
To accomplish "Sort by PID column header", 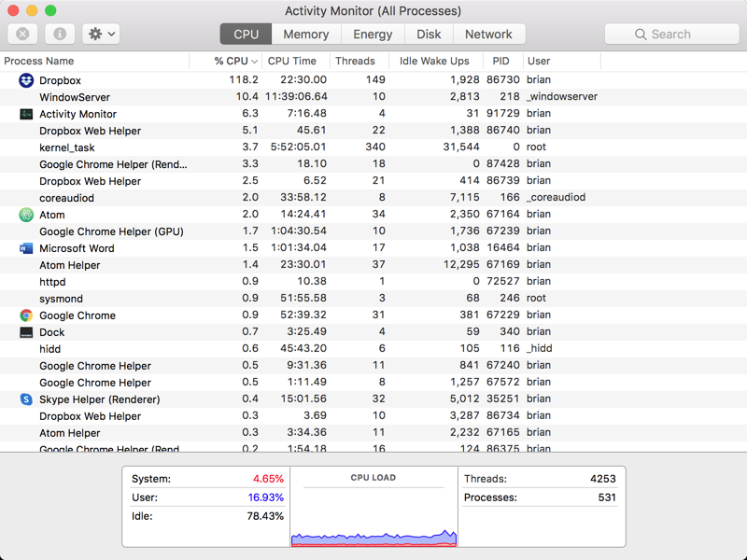I will click(503, 61).
